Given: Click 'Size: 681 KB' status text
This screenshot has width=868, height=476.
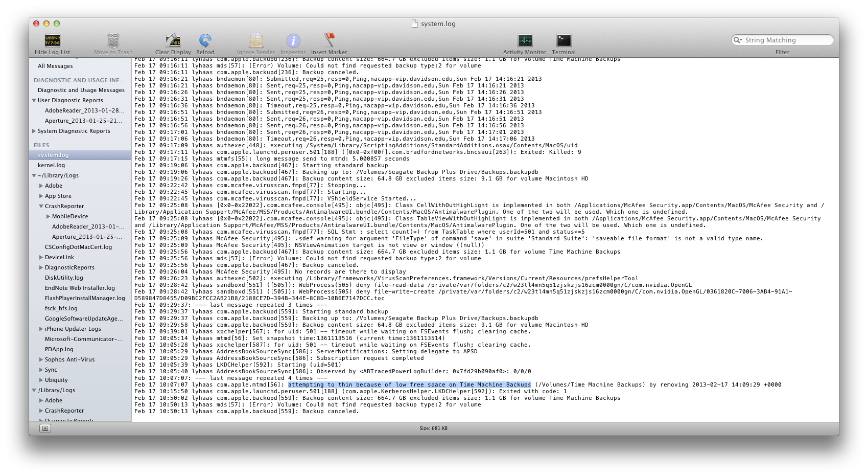Looking at the screenshot, I should (433, 428).
